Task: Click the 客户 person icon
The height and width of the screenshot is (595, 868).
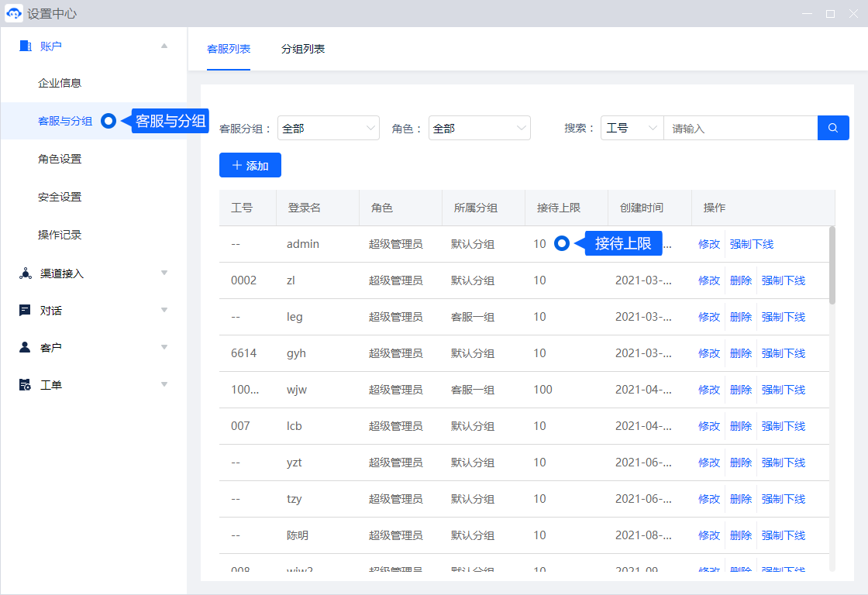Action: (x=25, y=348)
